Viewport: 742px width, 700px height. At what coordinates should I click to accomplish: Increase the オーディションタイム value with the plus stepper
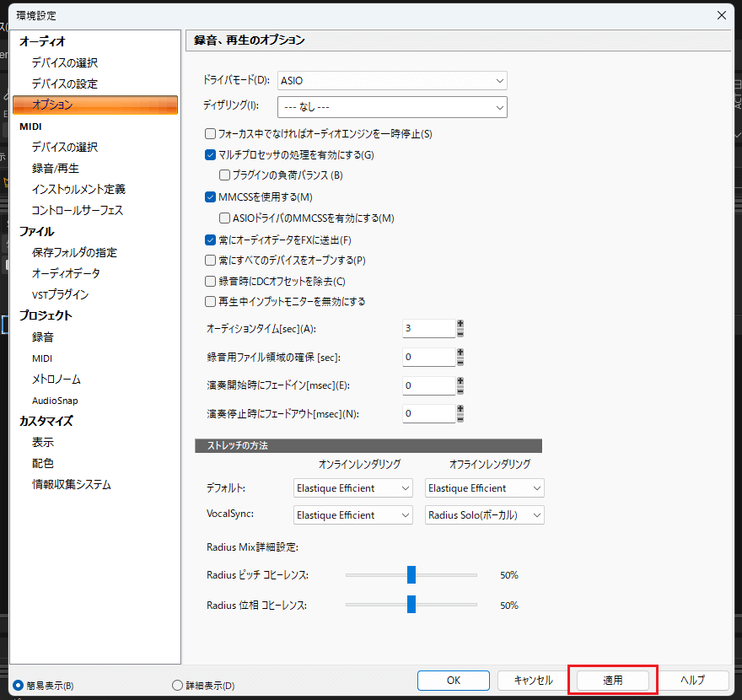[460, 324]
